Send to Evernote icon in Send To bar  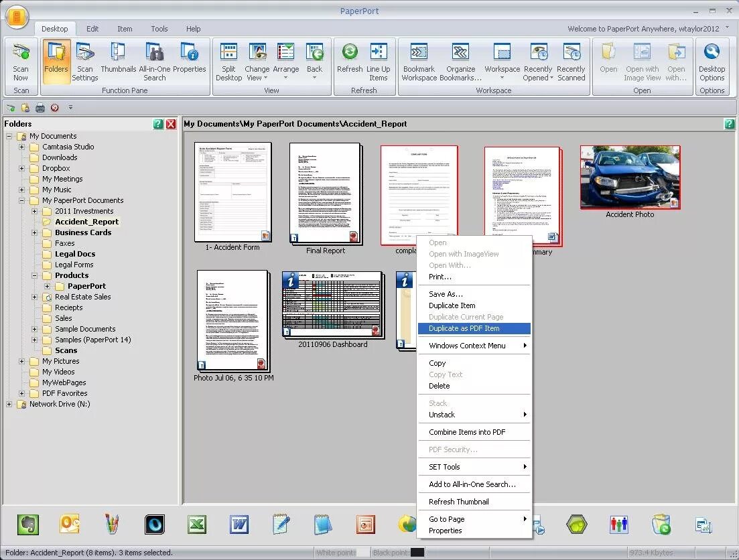pos(28,524)
